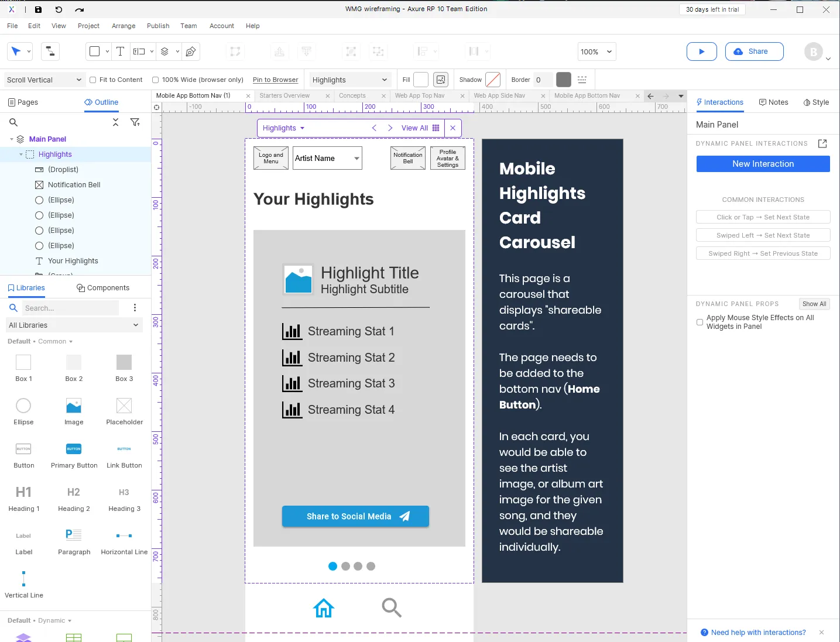Start the Preview with the play button
The width and height of the screenshot is (840, 642).
[x=701, y=52]
